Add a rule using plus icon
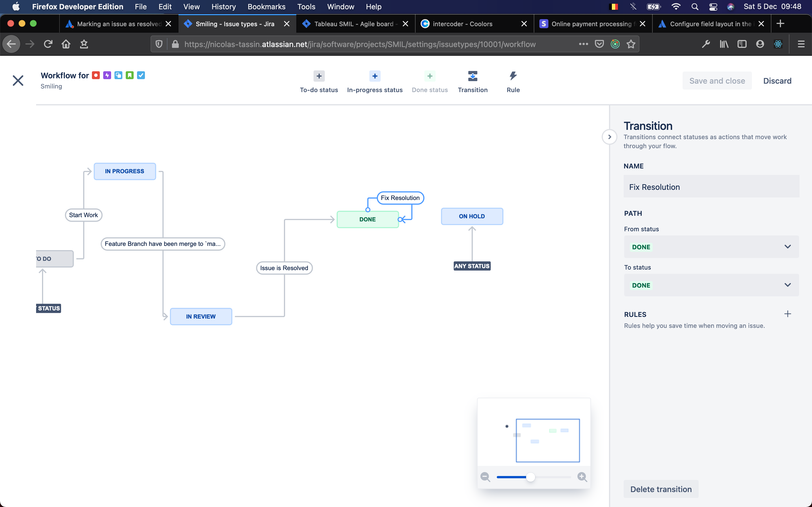Screen dimensions: 812x507 pyautogui.click(x=787, y=314)
